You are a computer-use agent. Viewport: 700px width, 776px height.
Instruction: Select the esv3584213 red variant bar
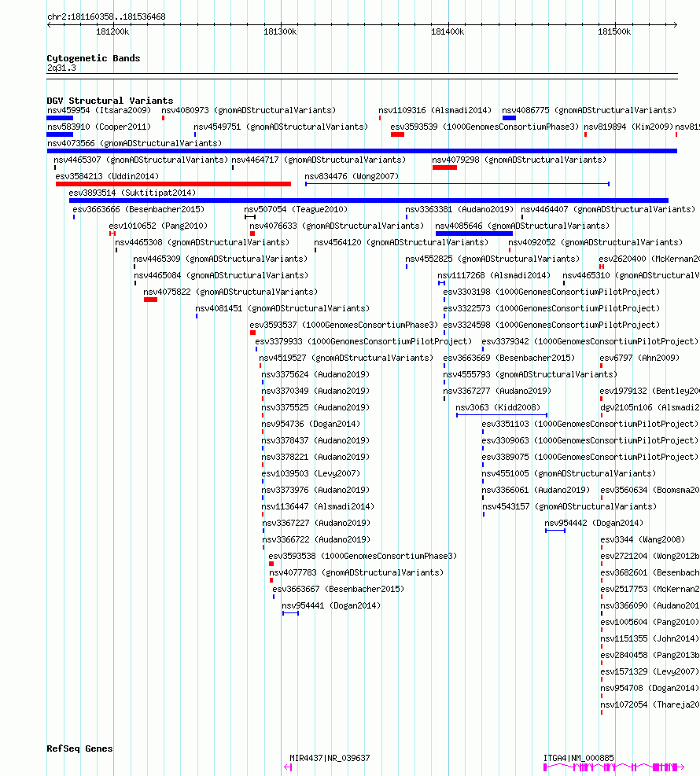(x=173, y=184)
